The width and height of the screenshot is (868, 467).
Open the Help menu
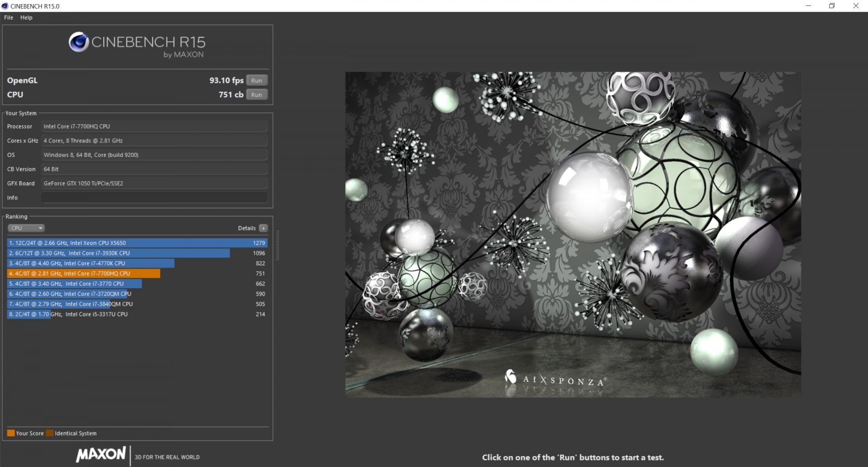pyautogui.click(x=26, y=18)
